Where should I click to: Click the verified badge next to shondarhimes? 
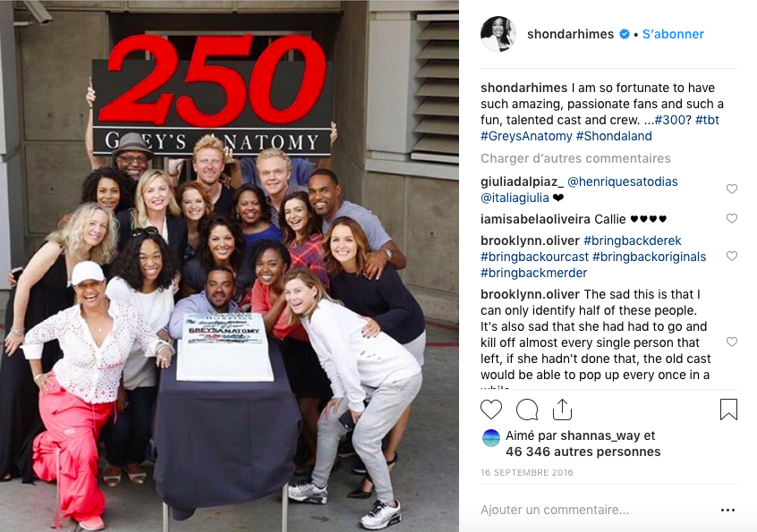(625, 34)
